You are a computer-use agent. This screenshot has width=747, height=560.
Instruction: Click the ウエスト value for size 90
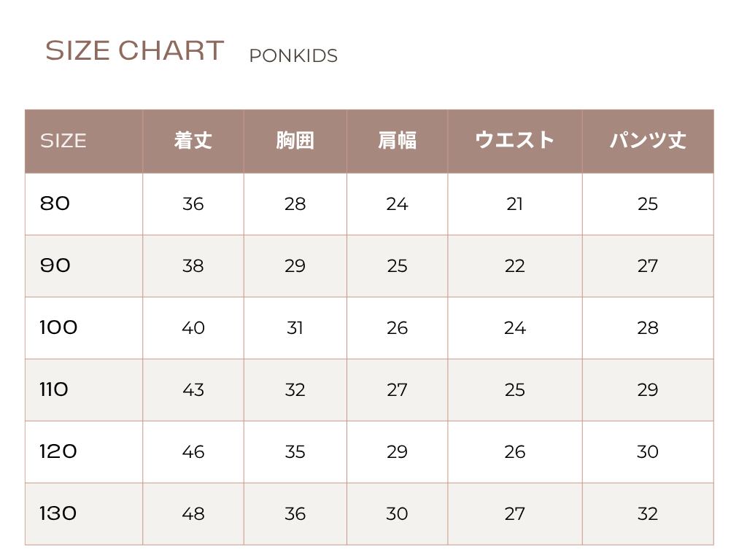point(514,266)
